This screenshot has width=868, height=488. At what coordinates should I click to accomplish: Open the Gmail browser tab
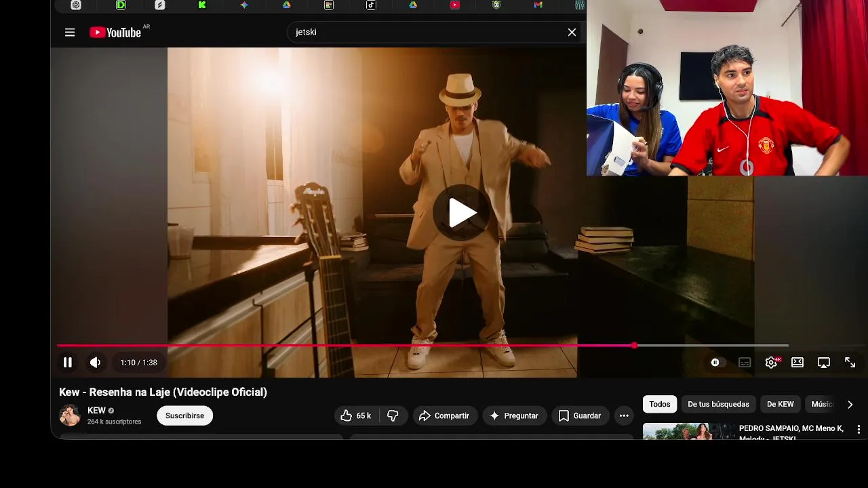click(538, 5)
